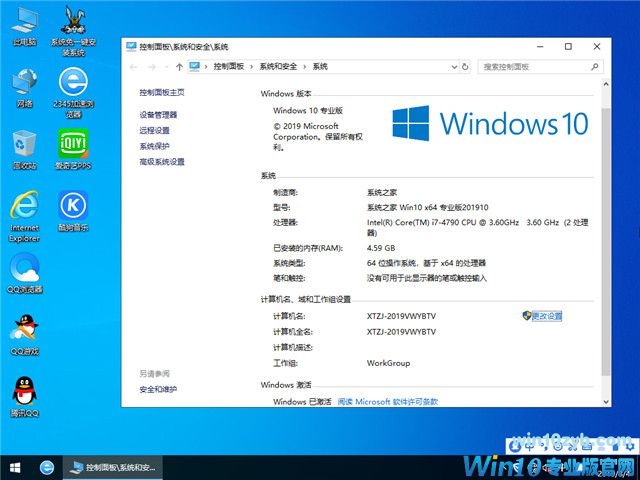640x480 pixels.
Task: Select the 控制面板 taskbar window button
Action: click(113, 467)
